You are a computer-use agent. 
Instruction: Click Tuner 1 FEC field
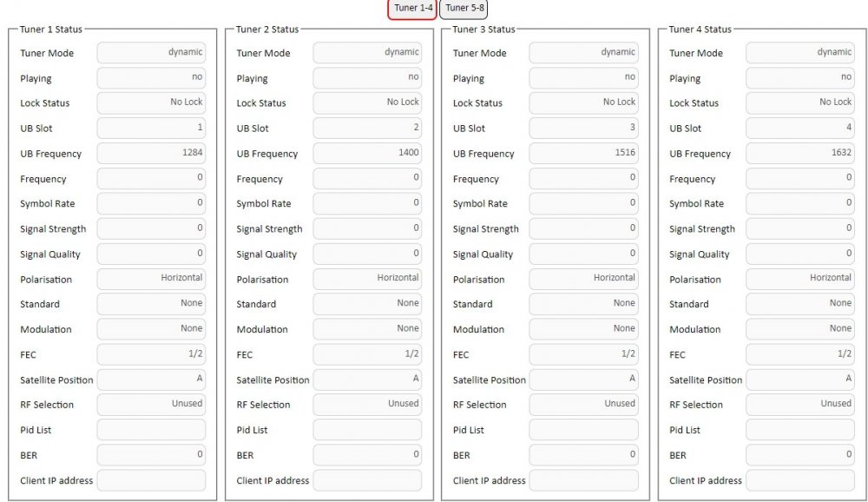(151, 354)
